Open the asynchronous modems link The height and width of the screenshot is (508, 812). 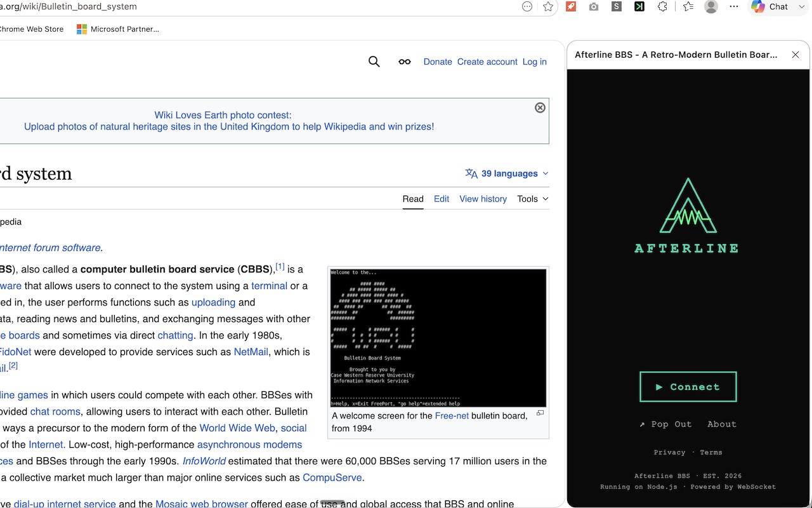click(x=249, y=444)
